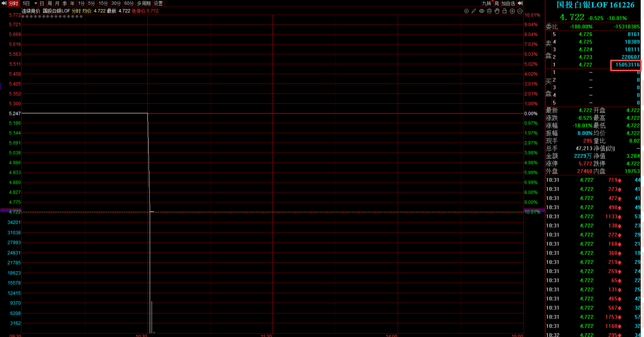644x337 pixels.
Task: Open the toolbox briefcase icon
Action: [489, 11]
